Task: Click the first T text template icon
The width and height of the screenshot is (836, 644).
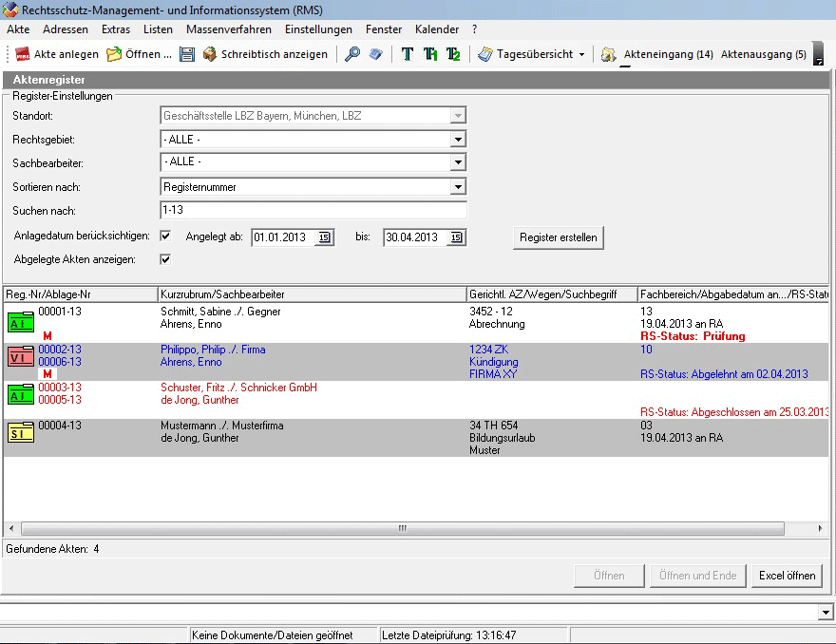Action: (408, 54)
